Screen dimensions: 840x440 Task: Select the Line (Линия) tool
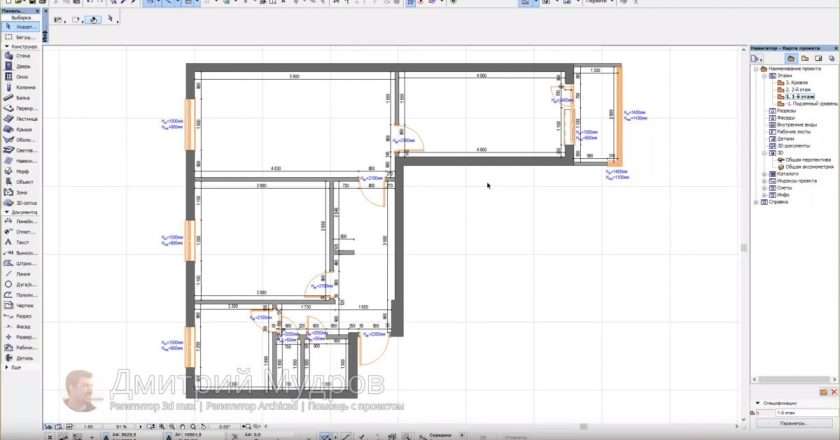[20, 274]
